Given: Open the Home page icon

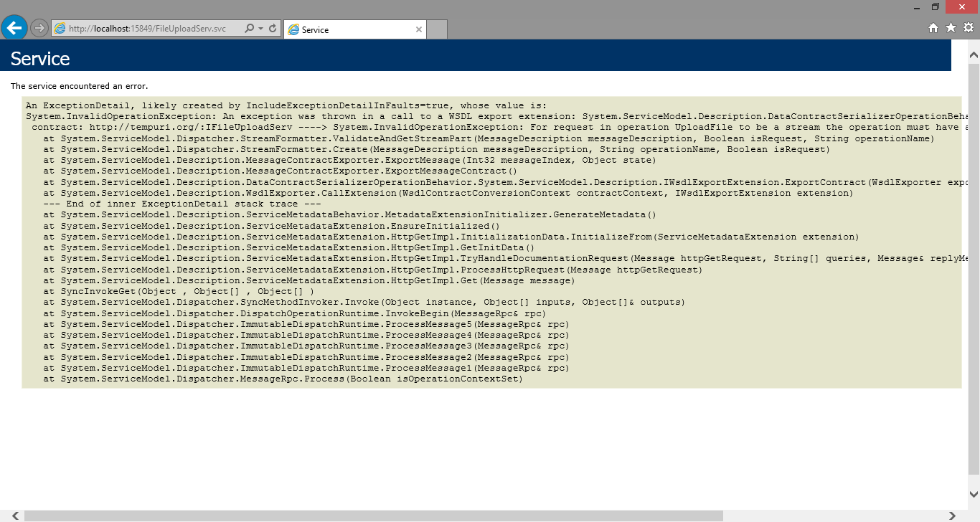Looking at the screenshot, I should coord(933,28).
